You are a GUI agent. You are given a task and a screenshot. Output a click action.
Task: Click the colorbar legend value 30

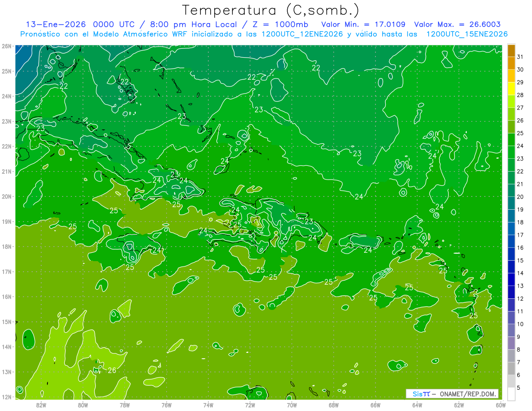pyautogui.click(x=520, y=70)
